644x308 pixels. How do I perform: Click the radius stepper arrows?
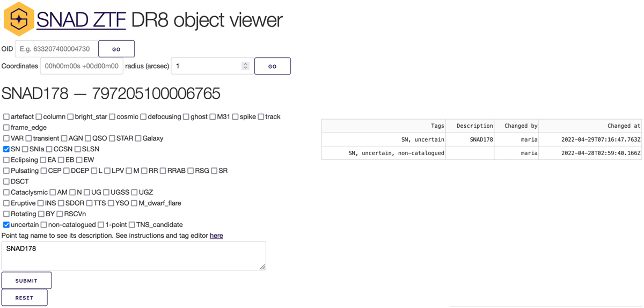[245, 66]
